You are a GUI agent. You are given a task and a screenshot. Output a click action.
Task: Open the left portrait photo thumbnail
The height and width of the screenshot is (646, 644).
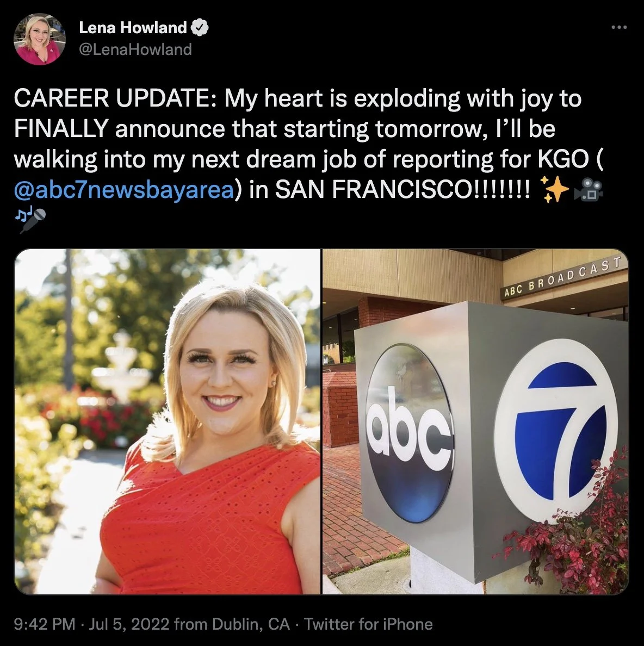click(x=168, y=421)
